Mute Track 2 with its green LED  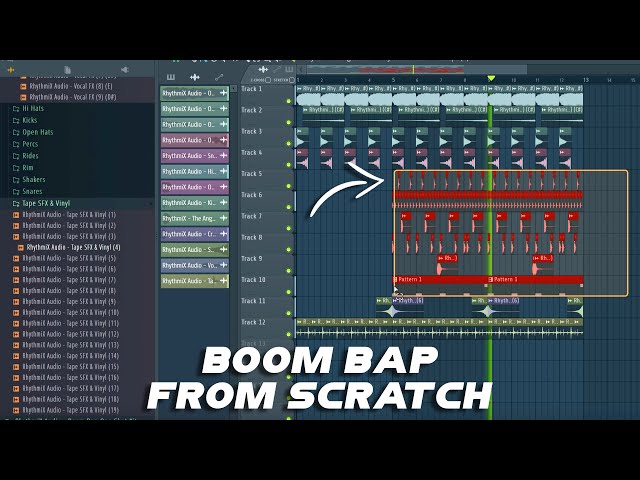pos(289,122)
